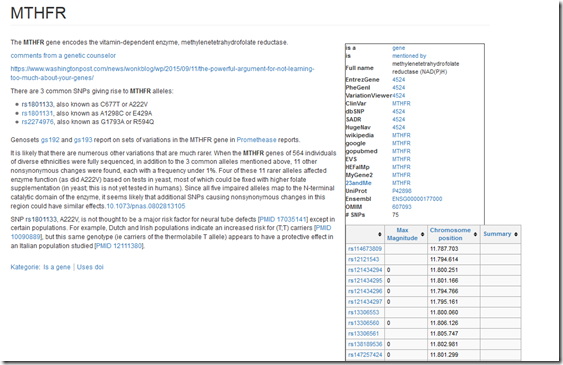Open the 'Is a gene' category
Viewport: 563px width, 365px height.
(x=57, y=267)
